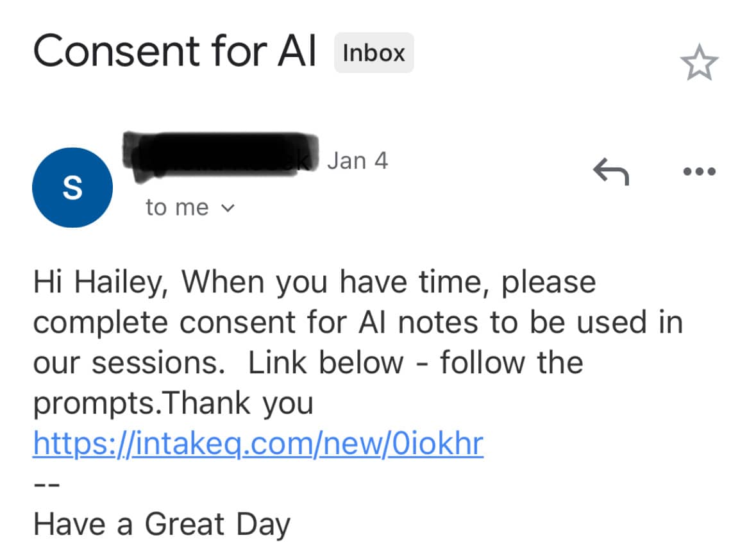Click 'complete consent' in the message body
This screenshot has height=542, width=756.
164,323
